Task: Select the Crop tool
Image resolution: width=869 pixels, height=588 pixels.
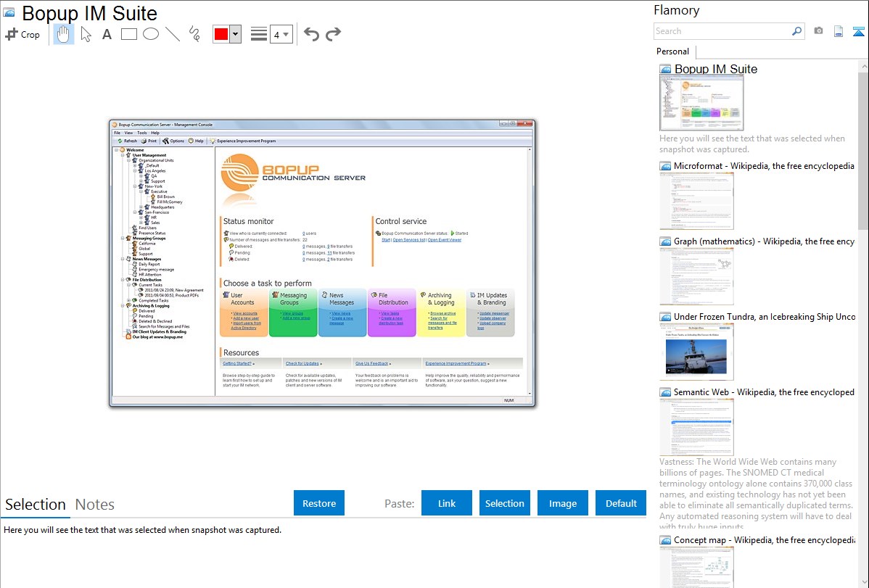Action: point(22,34)
